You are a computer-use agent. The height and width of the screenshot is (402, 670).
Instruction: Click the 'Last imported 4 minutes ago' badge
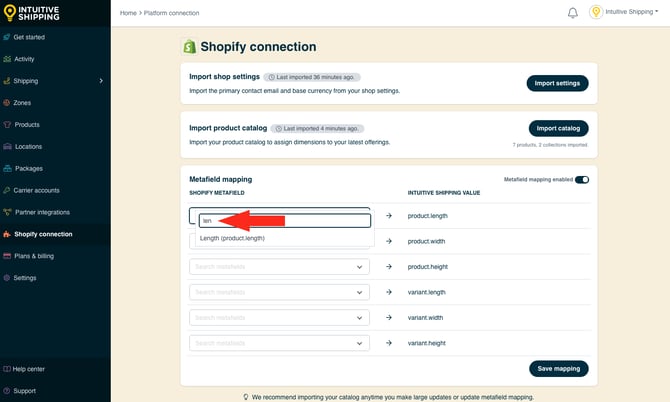[317, 129]
